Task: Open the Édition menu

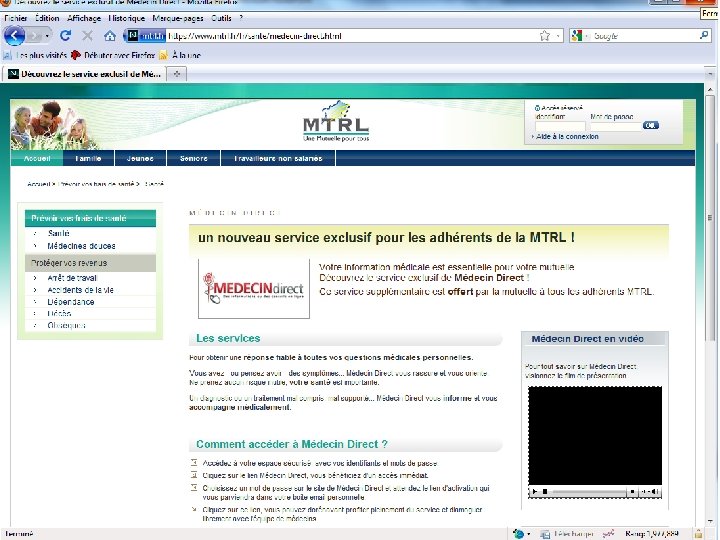Action: [x=47, y=18]
